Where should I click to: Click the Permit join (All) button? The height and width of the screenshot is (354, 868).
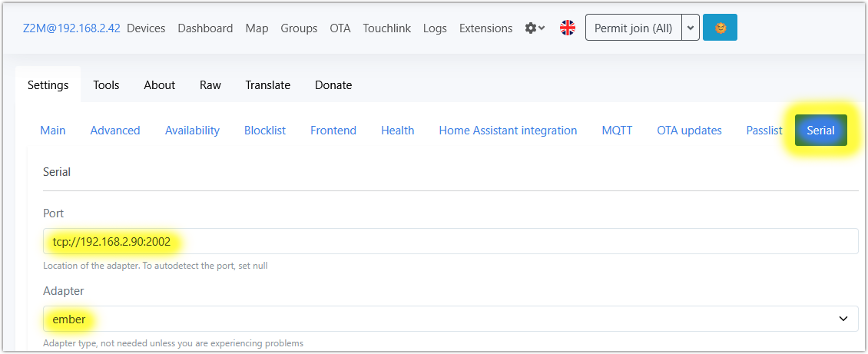[x=633, y=28]
